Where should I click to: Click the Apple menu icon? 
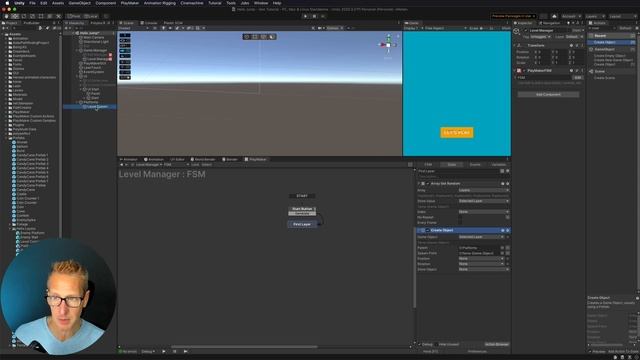7,3
